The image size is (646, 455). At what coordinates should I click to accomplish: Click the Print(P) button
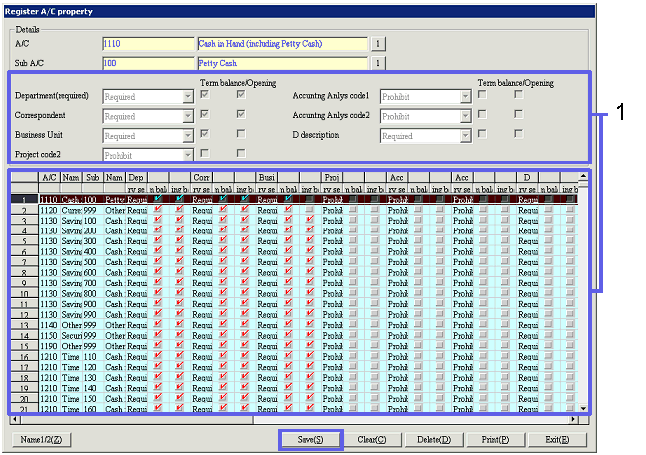495,440
